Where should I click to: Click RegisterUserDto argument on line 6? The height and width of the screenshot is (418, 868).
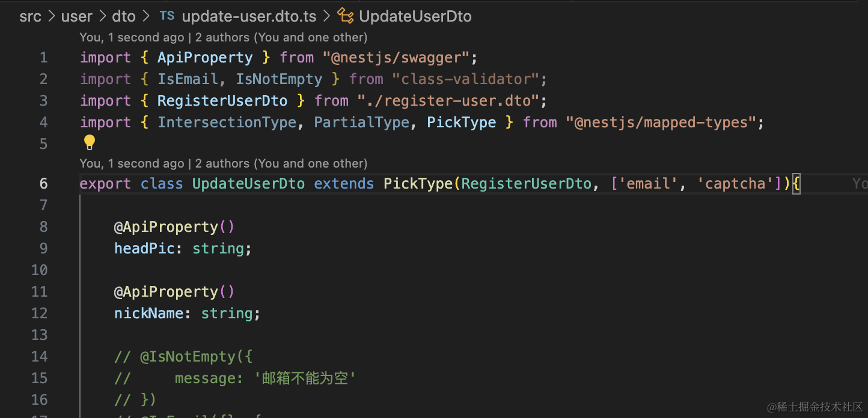527,184
